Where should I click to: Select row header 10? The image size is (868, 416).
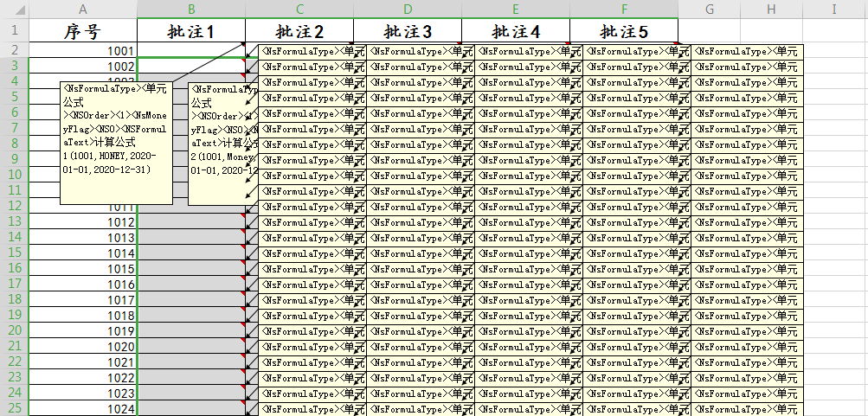pos(15,174)
